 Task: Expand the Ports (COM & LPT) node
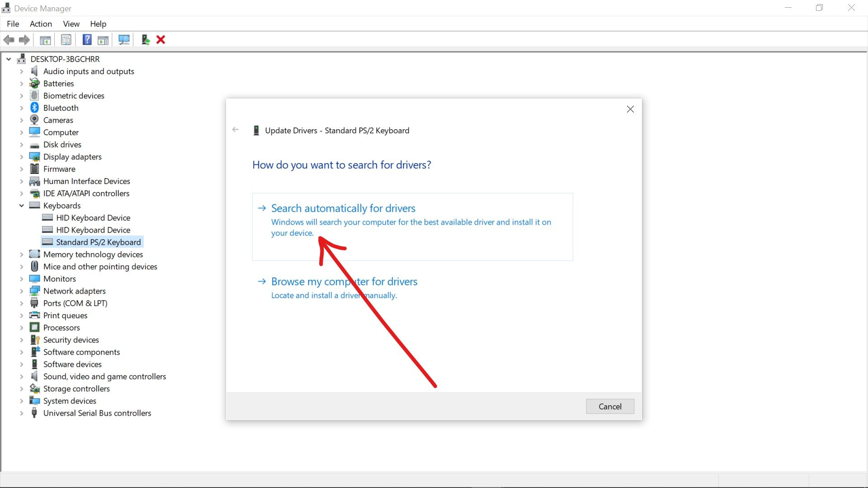pyautogui.click(x=21, y=303)
